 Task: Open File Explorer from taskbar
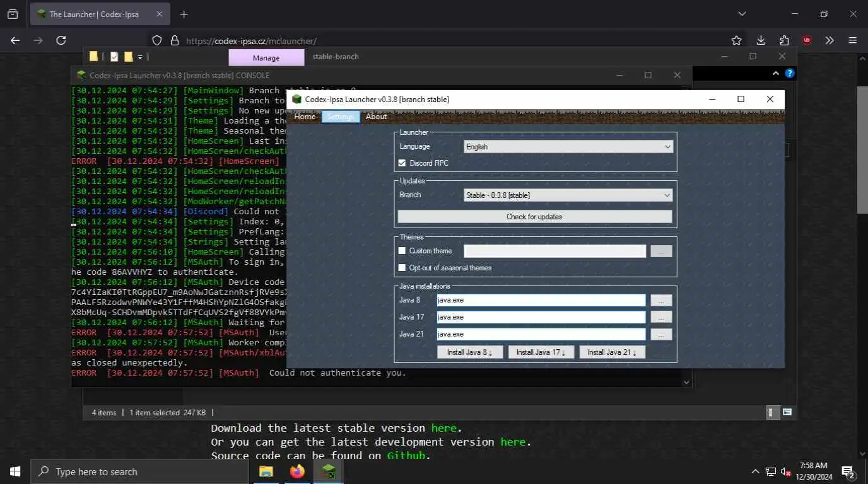click(x=266, y=471)
